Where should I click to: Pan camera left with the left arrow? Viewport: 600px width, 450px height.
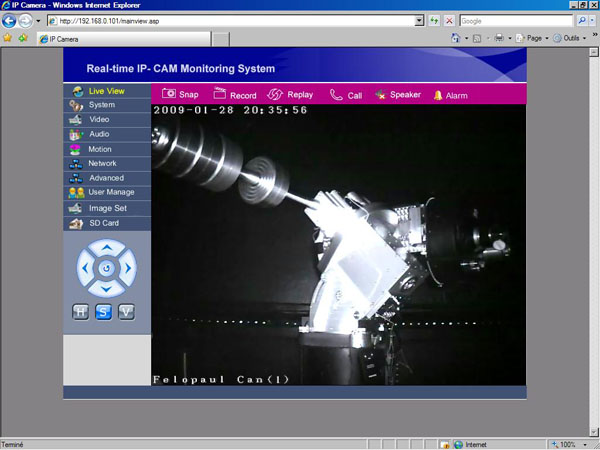[x=85, y=269]
